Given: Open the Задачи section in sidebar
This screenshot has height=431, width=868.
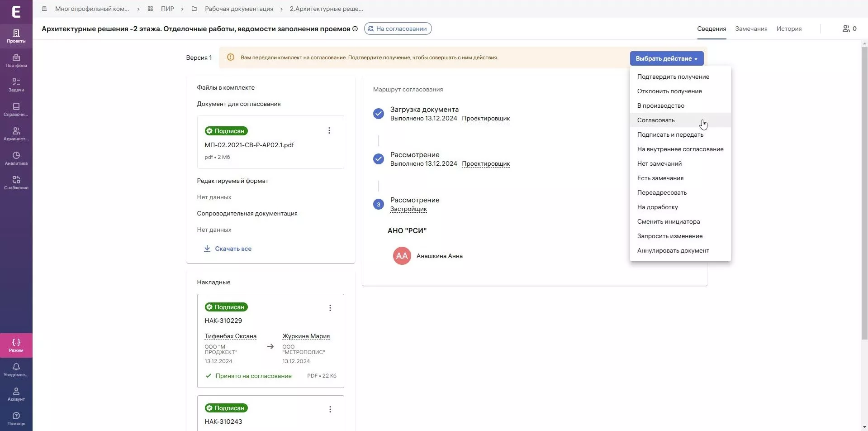Looking at the screenshot, I should pyautogui.click(x=16, y=85).
